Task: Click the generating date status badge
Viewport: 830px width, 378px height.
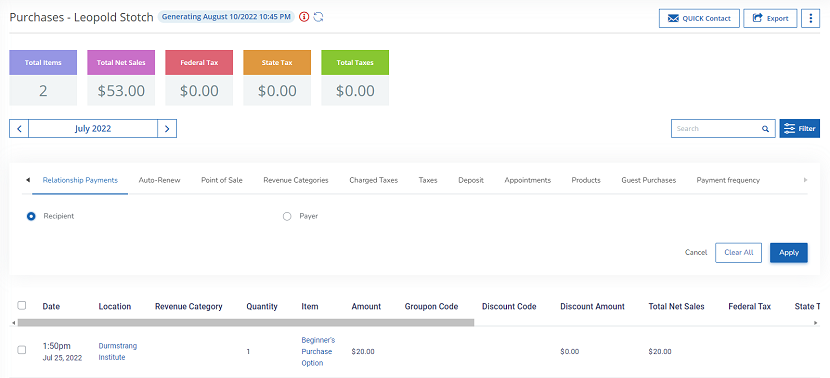Action: click(x=227, y=17)
